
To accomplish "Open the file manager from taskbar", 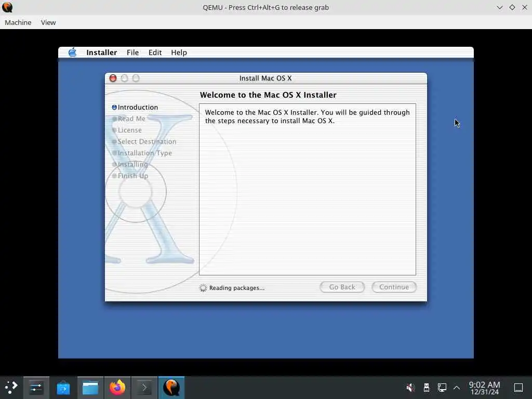I will [x=90, y=388].
